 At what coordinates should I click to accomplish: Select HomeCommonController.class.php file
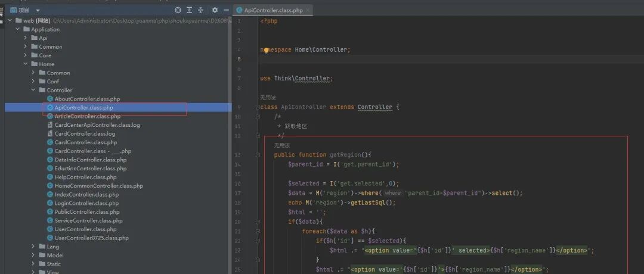point(98,186)
